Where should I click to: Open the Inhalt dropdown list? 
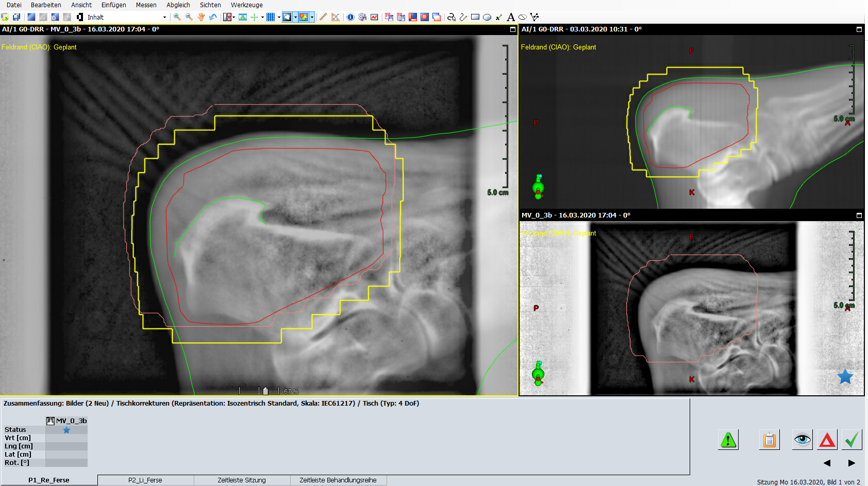(x=164, y=18)
